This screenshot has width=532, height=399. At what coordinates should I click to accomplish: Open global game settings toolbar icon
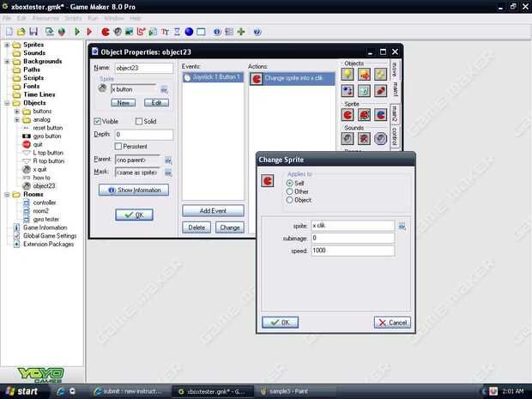pyautogui.click(x=229, y=32)
